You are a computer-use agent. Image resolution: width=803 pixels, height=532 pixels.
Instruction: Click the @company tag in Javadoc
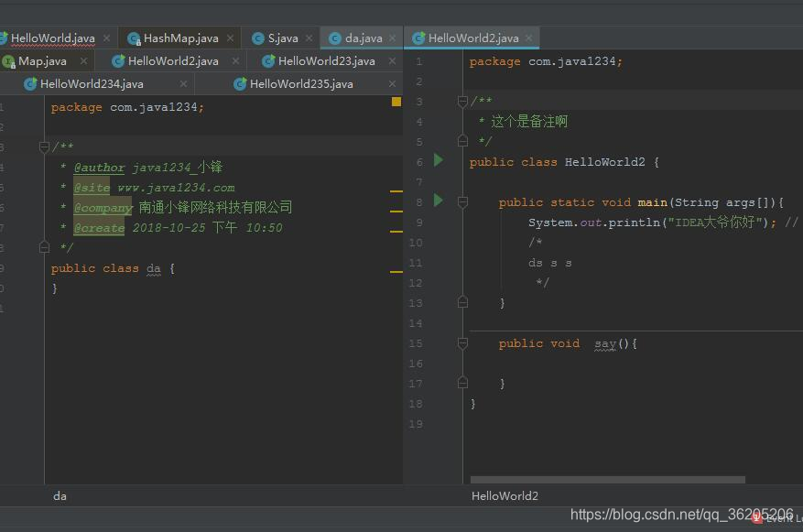click(103, 208)
